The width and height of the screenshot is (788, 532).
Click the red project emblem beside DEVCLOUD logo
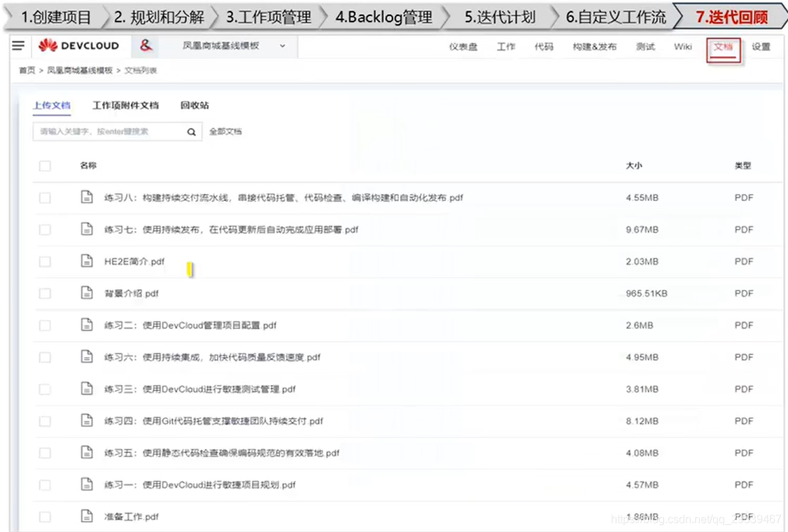coord(144,45)
